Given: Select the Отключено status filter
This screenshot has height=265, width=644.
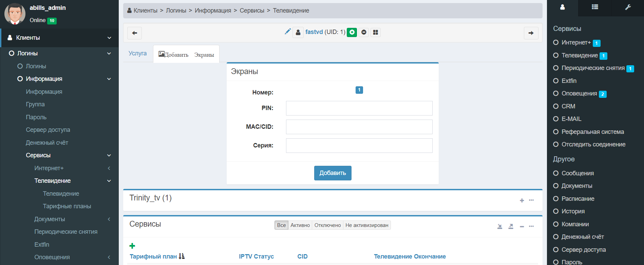Looking at the screenshot, I should click(x=327, y=225).
